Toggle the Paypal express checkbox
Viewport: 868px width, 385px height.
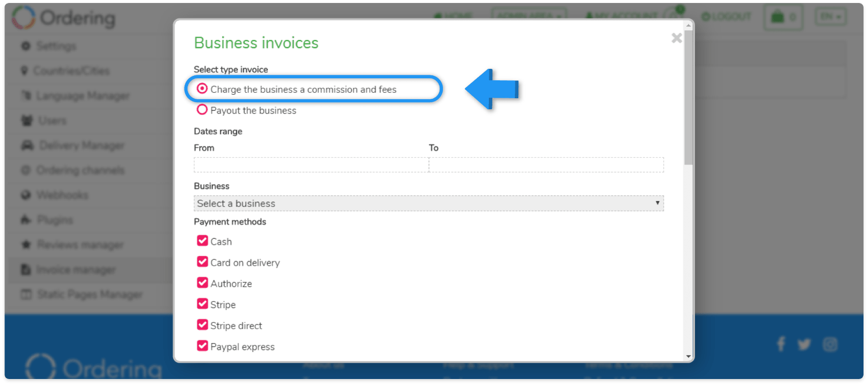point(203,346)
